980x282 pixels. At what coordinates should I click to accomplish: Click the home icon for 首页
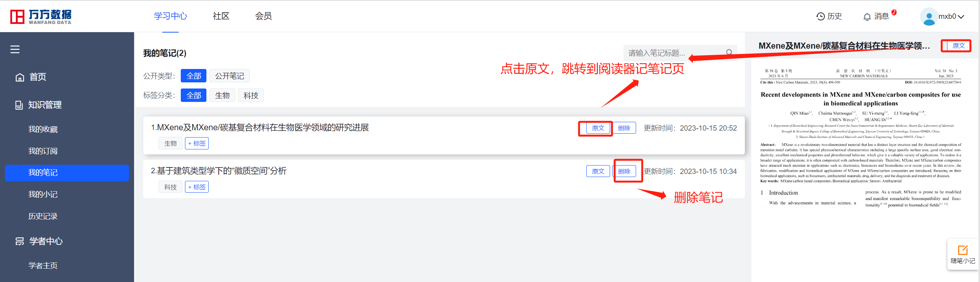coord(20,77)
